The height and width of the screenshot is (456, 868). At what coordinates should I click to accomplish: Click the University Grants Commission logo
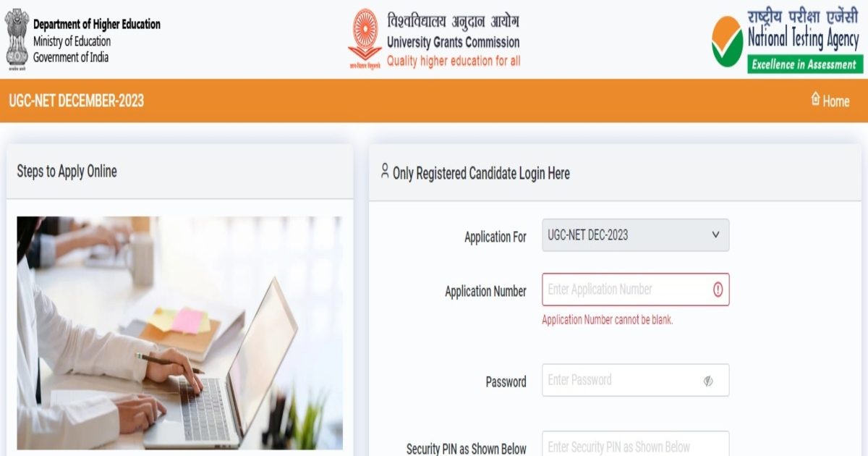tap(365, 38)
